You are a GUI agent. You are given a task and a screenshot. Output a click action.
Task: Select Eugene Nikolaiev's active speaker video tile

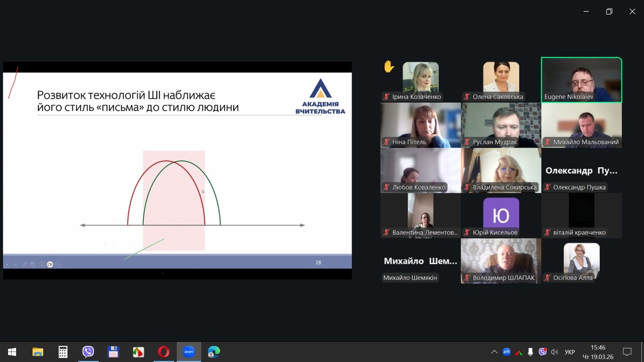pyautogui.click(x=581, y=79)
